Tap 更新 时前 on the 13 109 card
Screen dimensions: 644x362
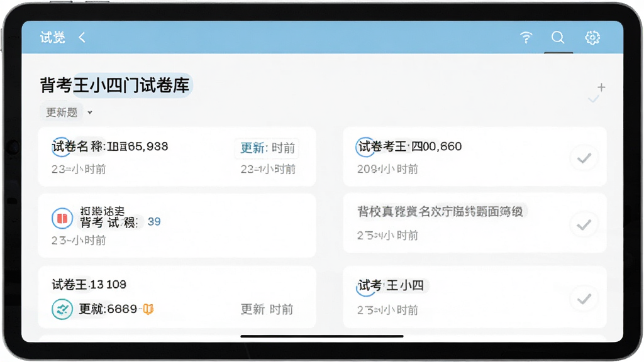tap(267, 309)
